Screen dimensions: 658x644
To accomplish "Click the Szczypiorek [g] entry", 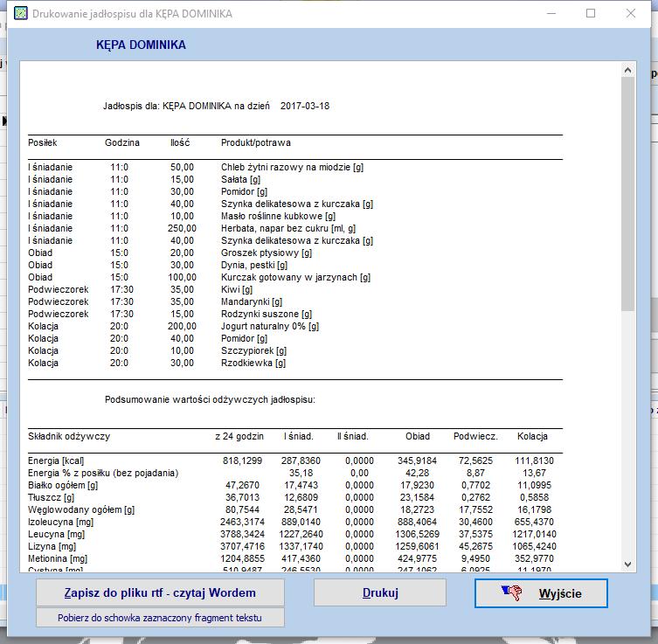I will point(254,350).
